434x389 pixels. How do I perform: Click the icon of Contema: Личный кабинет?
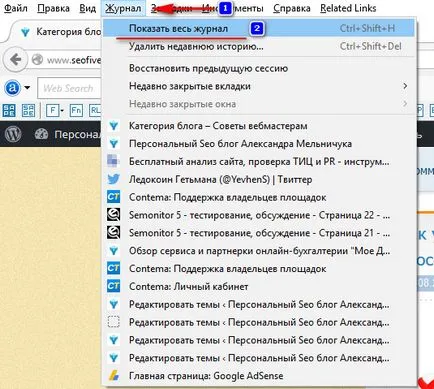click(113, 286)
